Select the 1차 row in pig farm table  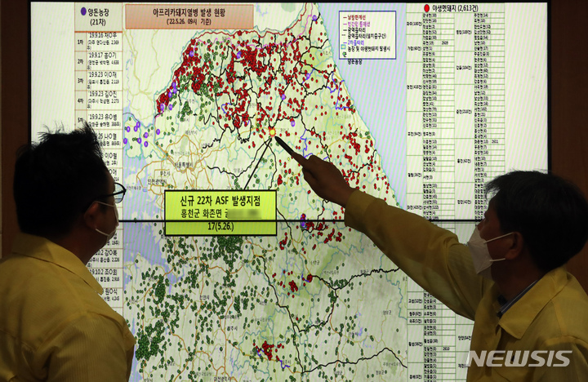pos(98,41)
